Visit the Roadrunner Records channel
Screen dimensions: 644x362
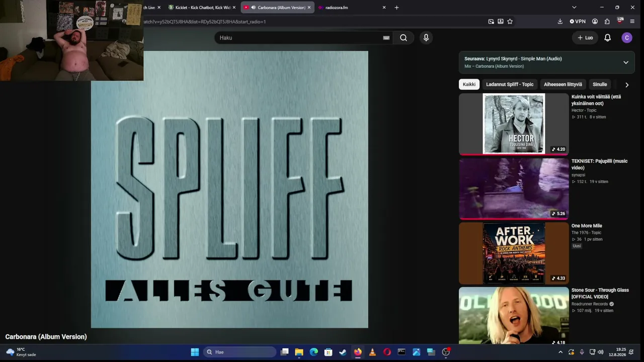[x=590, y=304]
